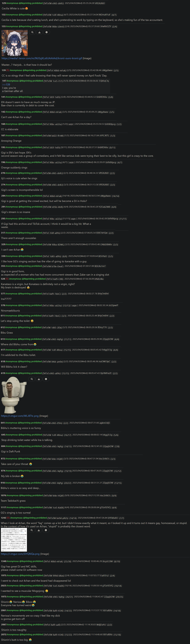Image resolution: width=190 pixels, height=644 pixels.
Task: Open the Japanese text screenshot thumbnail
Action: (x=14, y=539)
